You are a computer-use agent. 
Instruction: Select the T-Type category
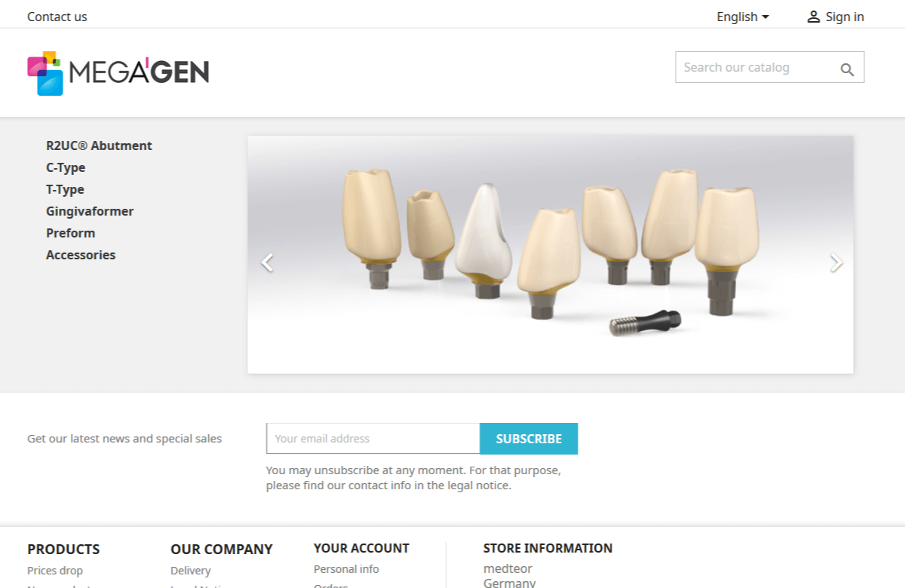click(65, 189)
